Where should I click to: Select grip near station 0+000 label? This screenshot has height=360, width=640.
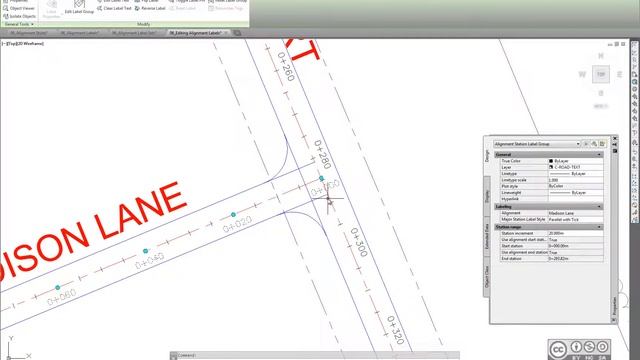point(321,178)
